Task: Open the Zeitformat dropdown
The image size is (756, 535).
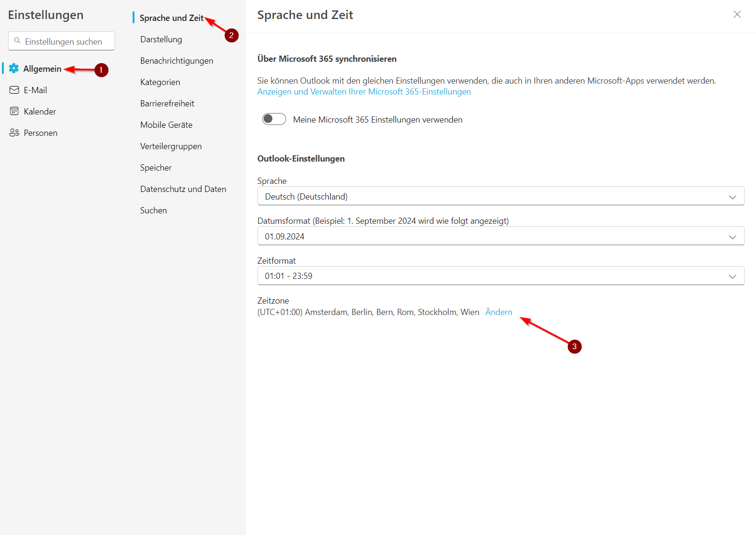Action: tap(500, 276)
